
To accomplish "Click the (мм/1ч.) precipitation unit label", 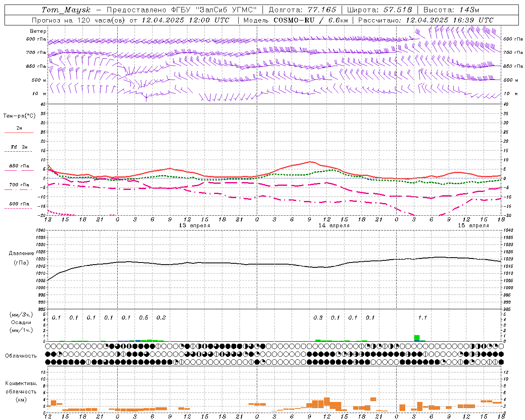I will pyautogui.click(x=21, y=330).
